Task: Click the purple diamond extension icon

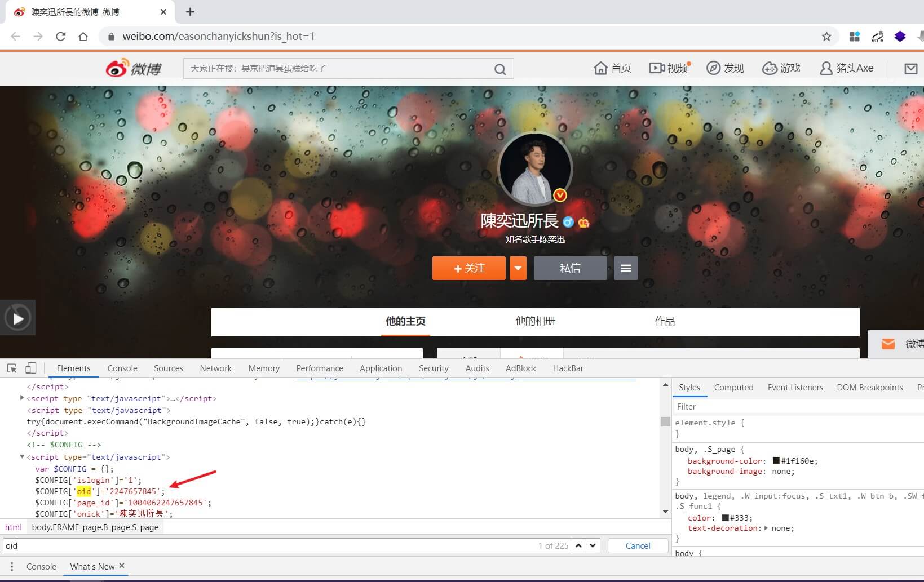Action: (900, 37)
